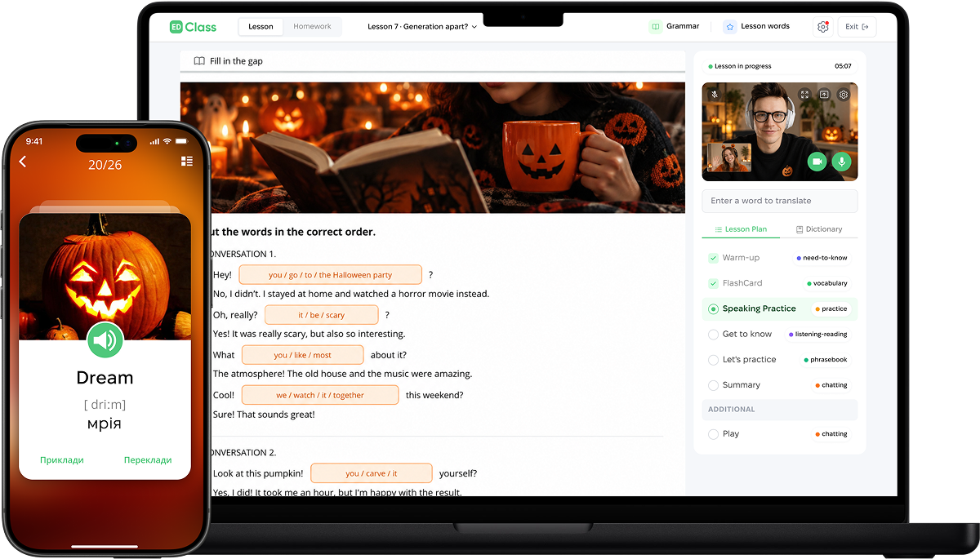
Task: Click the need-to-know tag
Action: [822, 258]
